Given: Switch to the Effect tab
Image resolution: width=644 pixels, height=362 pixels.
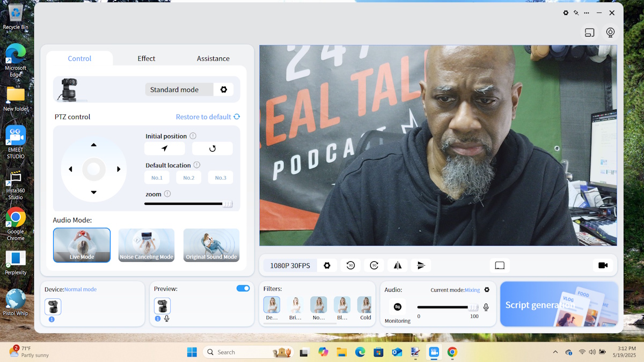Looking at the screenshot, I should (x=146, y=58).
